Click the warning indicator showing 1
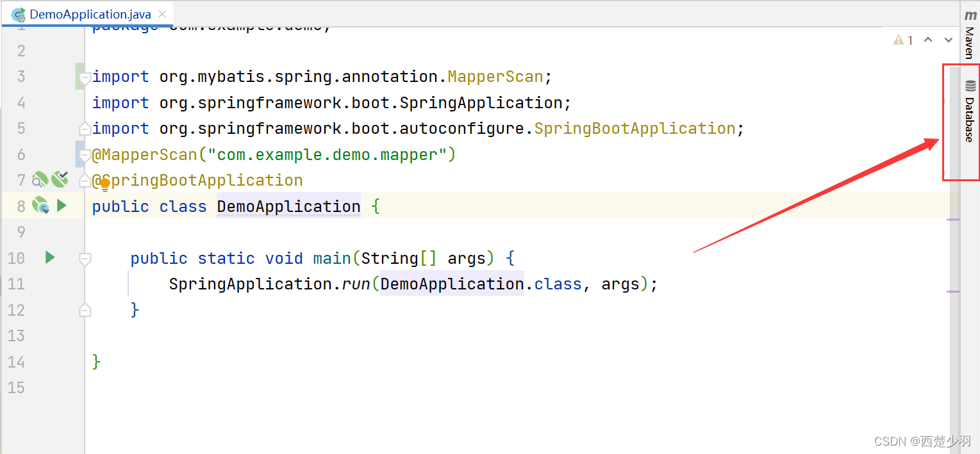Image resolution: width=980 pixels, height=454 pixels. [903, 40]
